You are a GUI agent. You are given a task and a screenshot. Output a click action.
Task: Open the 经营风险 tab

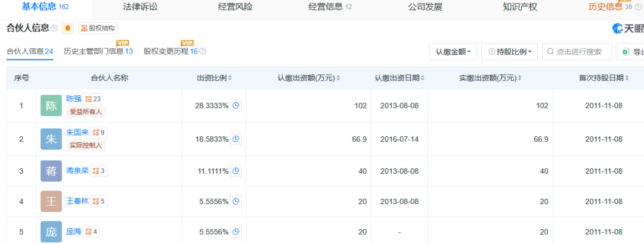point(236,7)
